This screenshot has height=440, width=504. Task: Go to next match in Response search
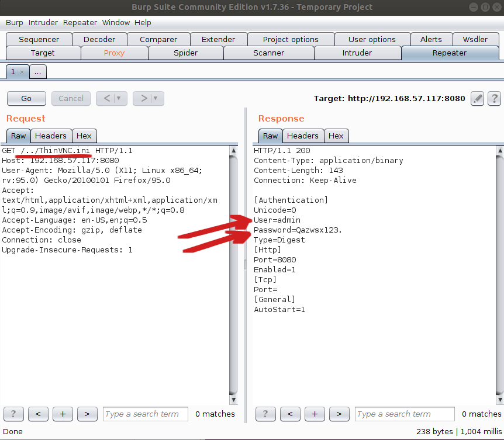pos(339,414)
